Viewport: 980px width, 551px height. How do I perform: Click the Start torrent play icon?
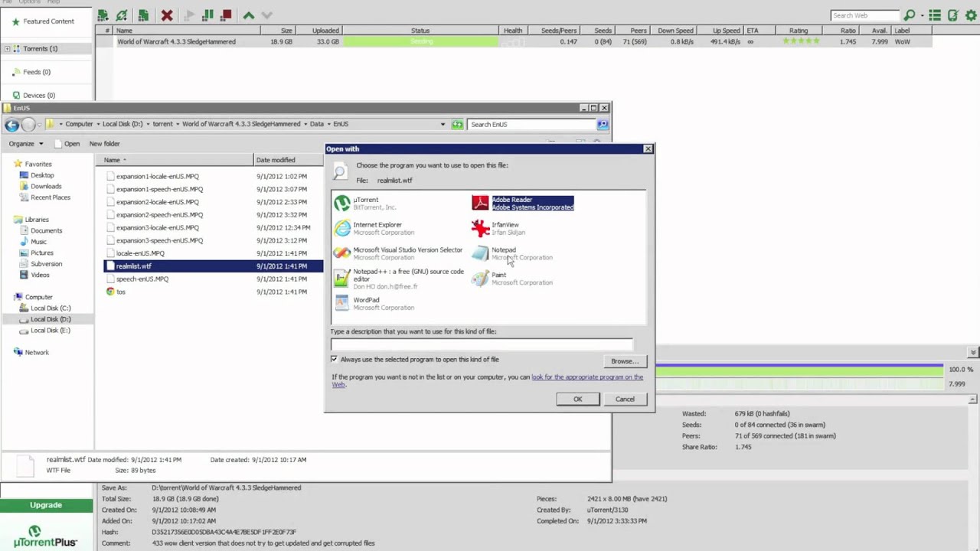[190, 15]
